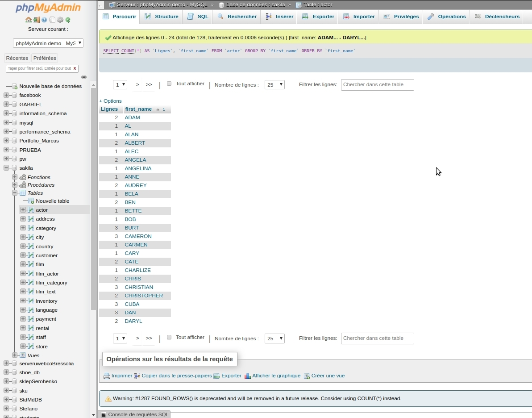
Task: Select the Créer une vue icon
Action: (x=307, y=376)
